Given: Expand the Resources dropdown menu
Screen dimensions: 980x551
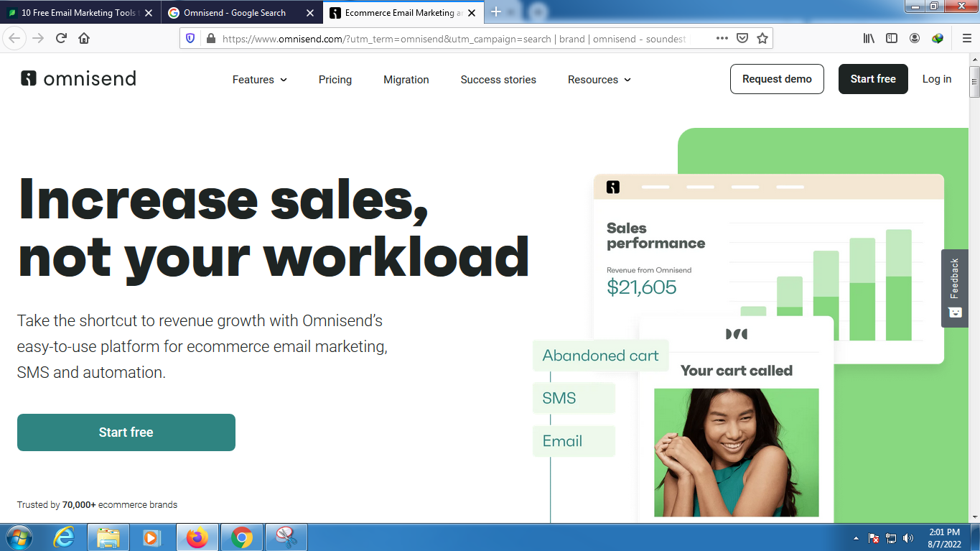Looking at the screenshot, I should pos(599,80).
